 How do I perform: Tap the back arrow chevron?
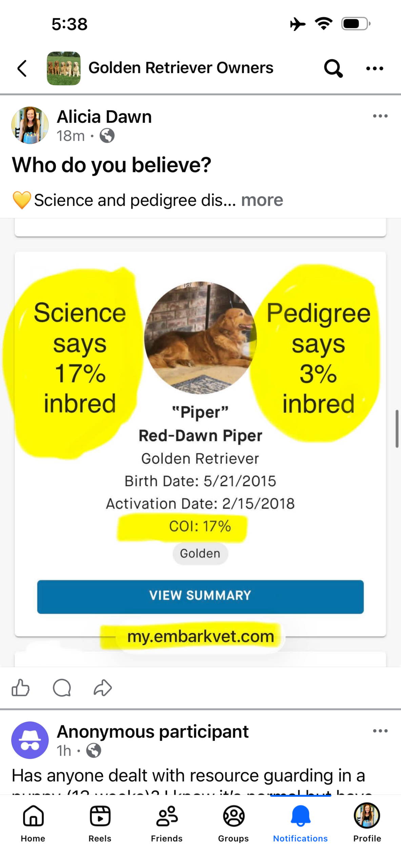point(22,68)
